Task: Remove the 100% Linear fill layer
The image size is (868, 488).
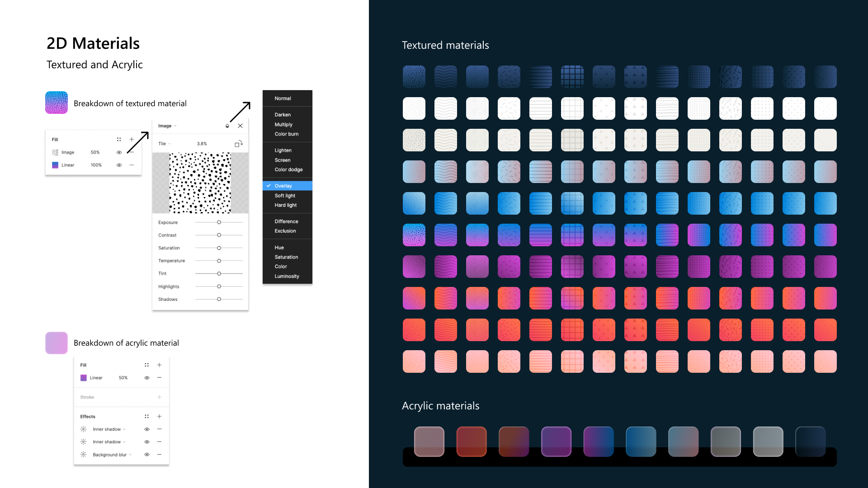Action: coord(132,165)
